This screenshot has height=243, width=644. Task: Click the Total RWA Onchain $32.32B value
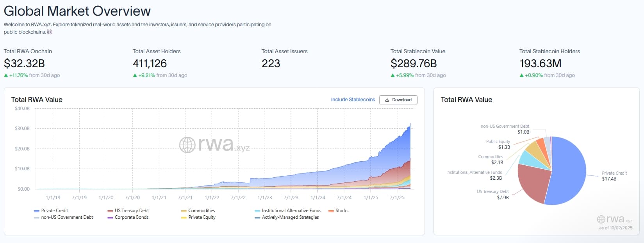pyautogui.click(x=24, y=63)
